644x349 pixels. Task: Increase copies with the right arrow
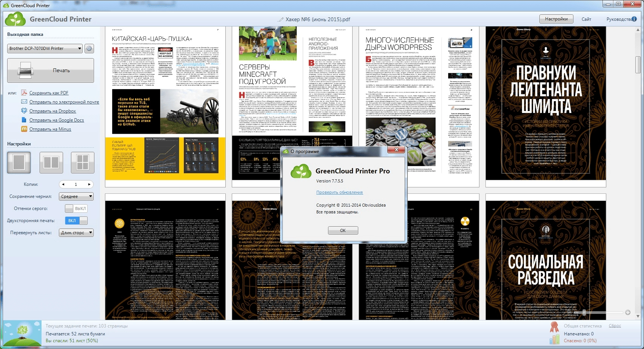click(x=89, y=184)
